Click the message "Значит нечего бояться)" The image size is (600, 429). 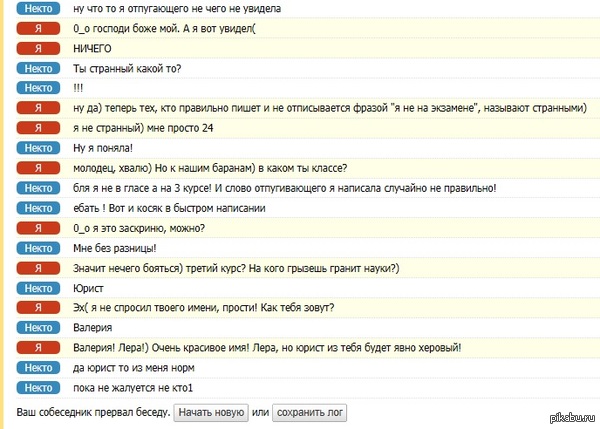pyautogui.click(x=236, y=268)
